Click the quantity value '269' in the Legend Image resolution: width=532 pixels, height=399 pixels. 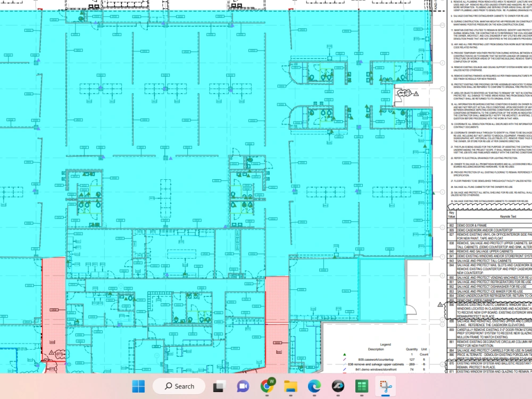coord(412,364)
